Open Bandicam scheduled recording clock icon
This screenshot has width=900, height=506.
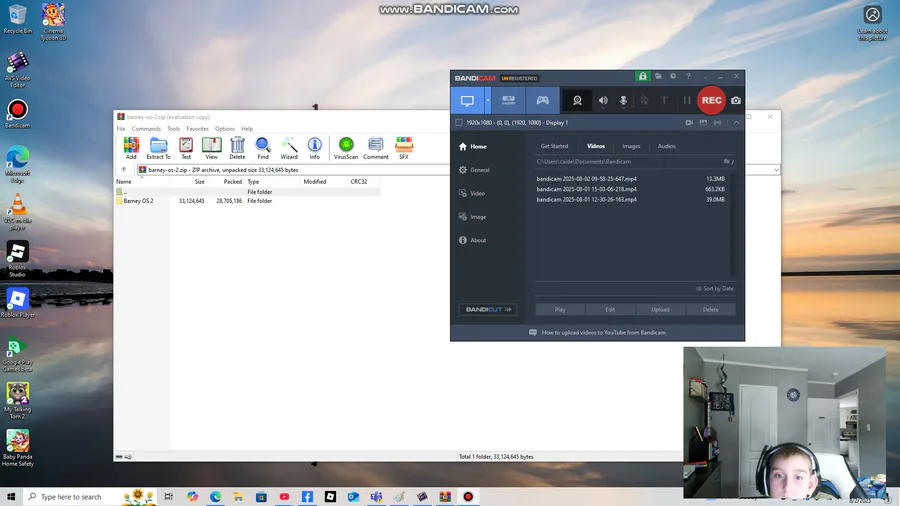(673, 76)
